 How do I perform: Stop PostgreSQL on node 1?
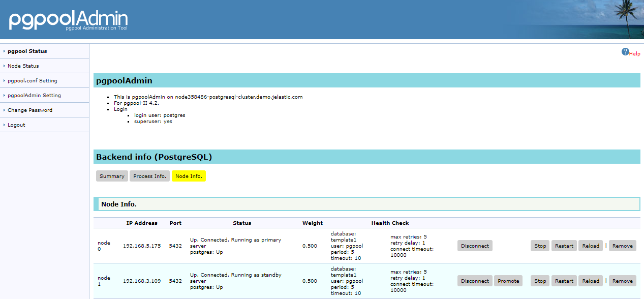coord(540,281)
